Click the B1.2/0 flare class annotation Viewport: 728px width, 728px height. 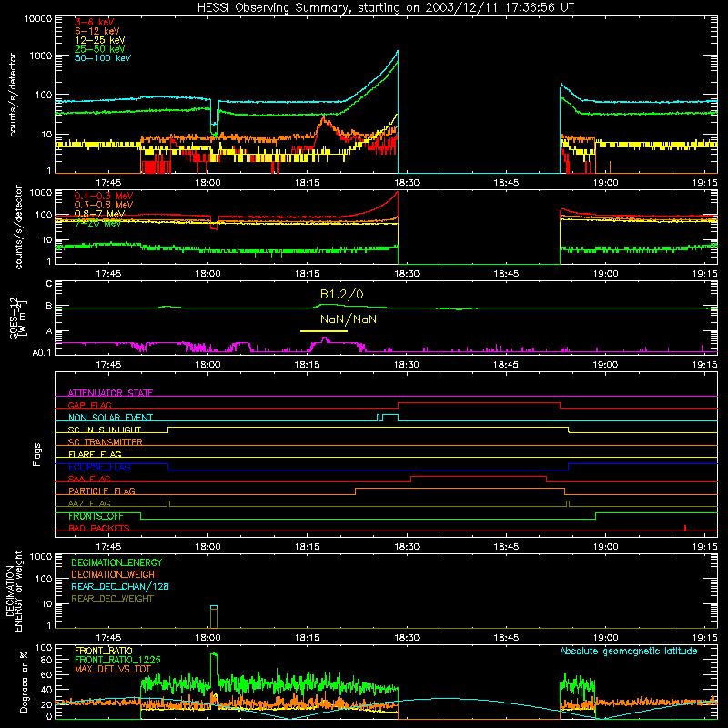coord(342,294)
